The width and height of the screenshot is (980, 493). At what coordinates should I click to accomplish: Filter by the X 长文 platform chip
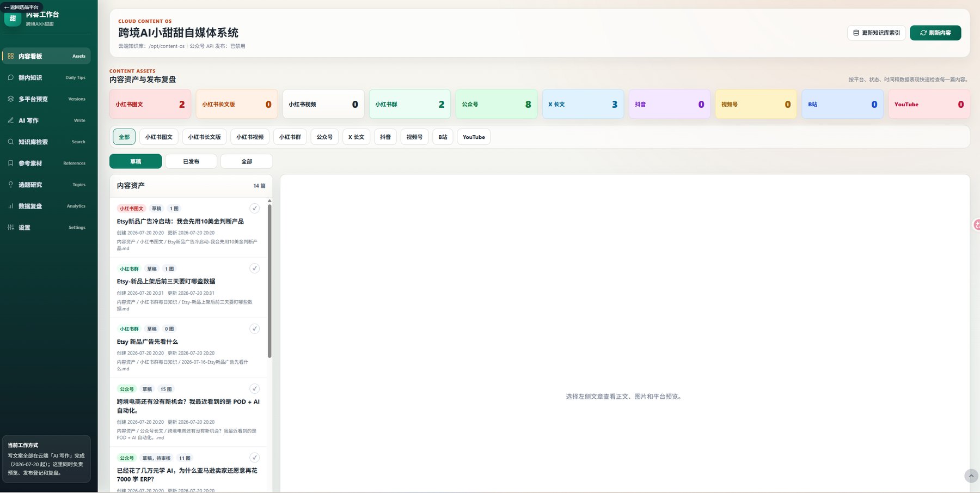point(357,137)
